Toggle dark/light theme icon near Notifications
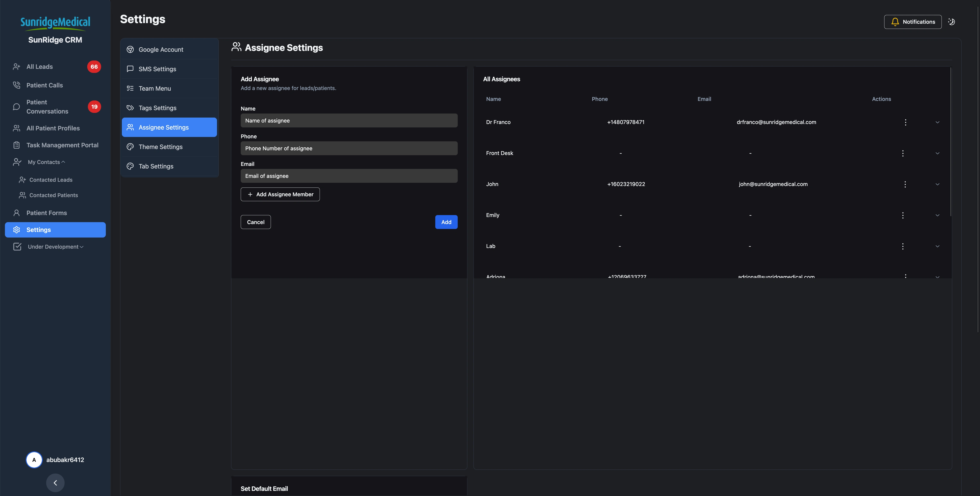 [x=952, y=22]
